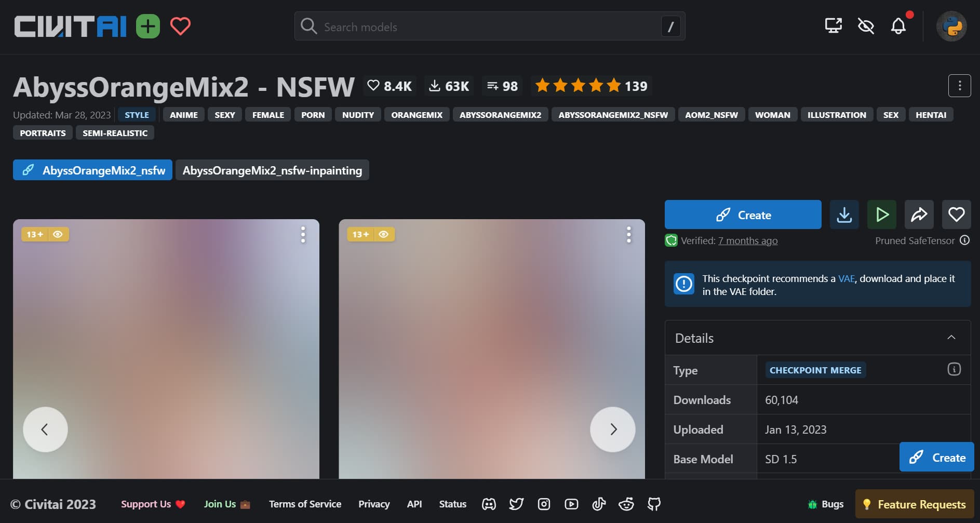Open the user avatar profile menu

[951, 26]
